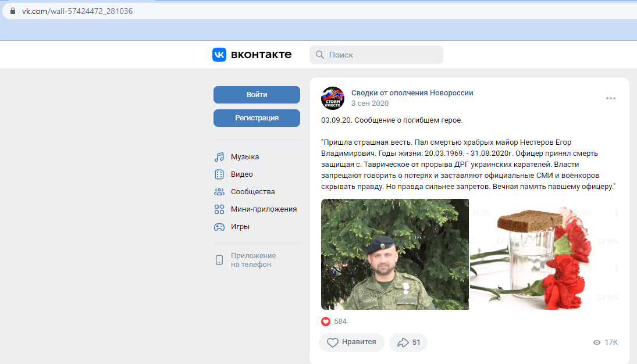Click the 3 сен 2020 post date
This screenshot has height=364, width=637.
pyautogui.click(x=369, y=103)
